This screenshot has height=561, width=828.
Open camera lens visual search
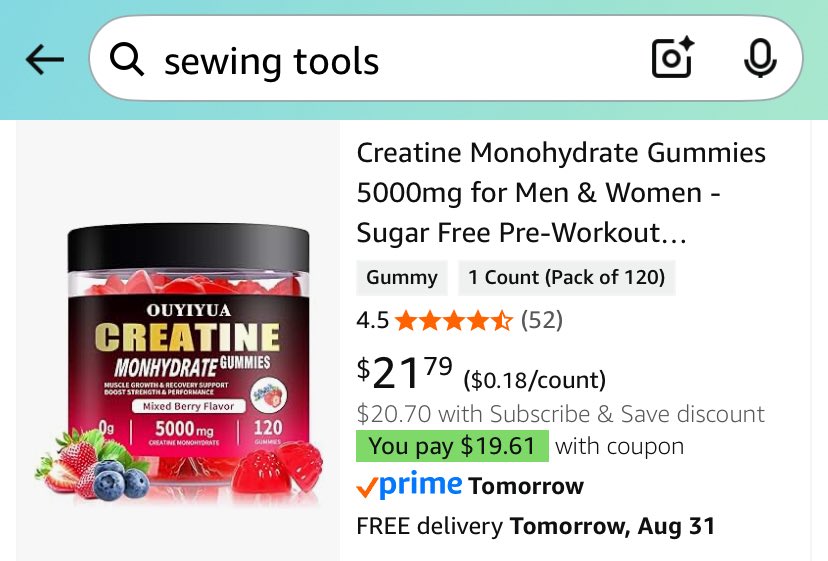[x=673, y=58]
